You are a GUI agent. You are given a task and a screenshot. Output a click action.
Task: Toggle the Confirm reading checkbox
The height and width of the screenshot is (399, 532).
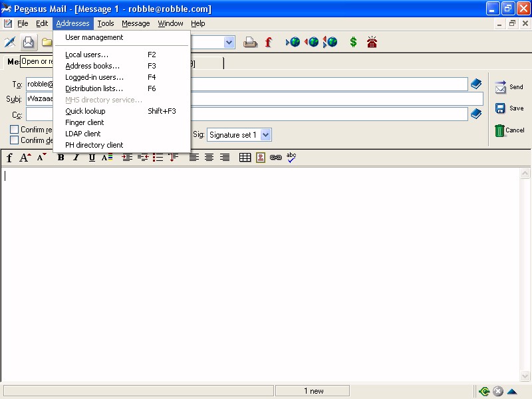click(14, 129)
